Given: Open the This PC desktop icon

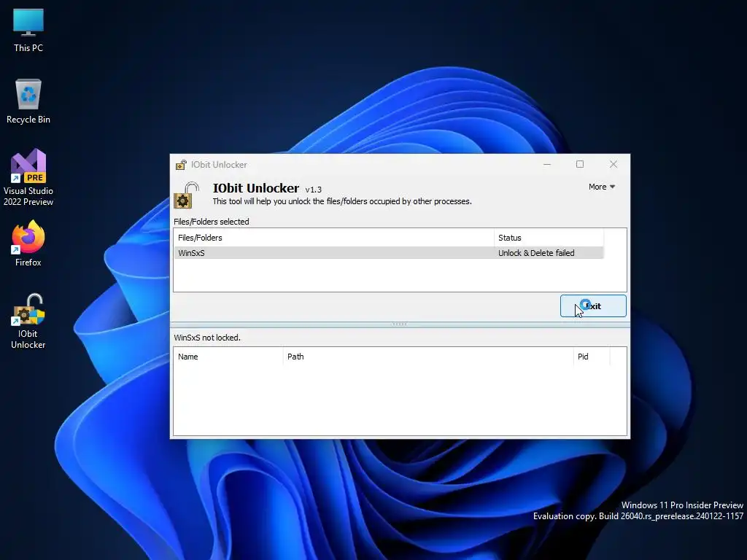Looking at the screenshot, I should [28, 30].
